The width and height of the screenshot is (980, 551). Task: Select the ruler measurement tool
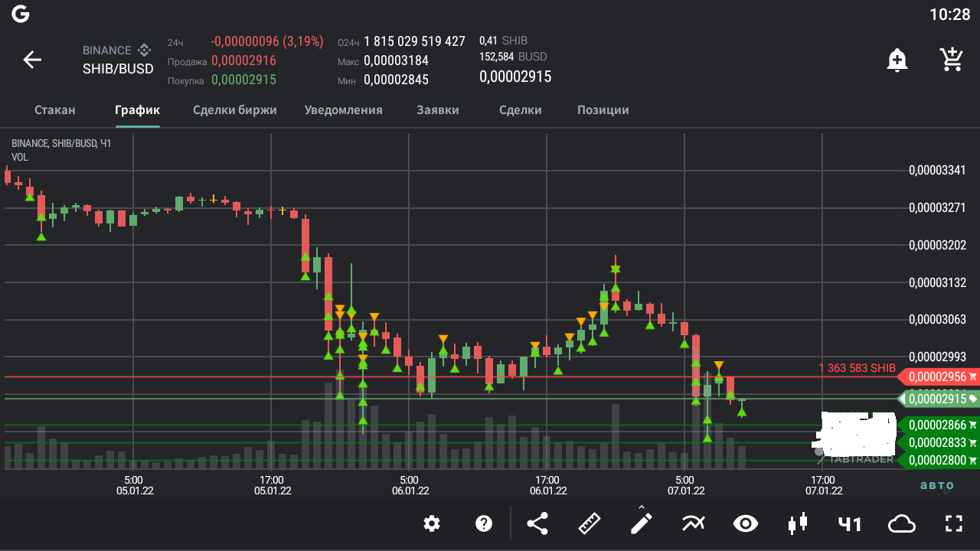coord(590,523)
